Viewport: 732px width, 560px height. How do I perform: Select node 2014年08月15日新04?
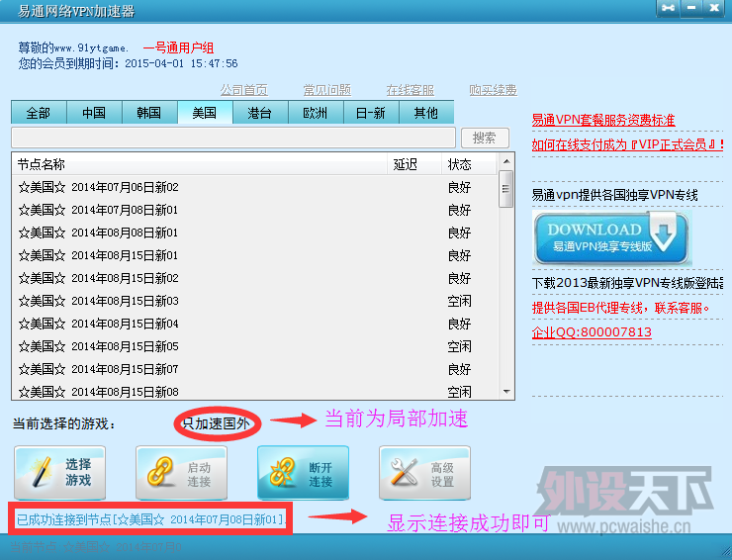coord(255,324)
